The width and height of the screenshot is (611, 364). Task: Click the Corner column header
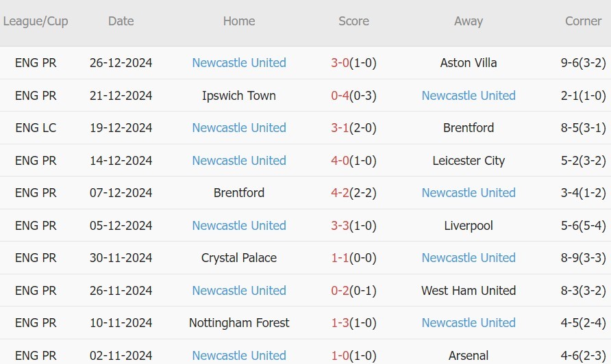(x=583, y=21)
